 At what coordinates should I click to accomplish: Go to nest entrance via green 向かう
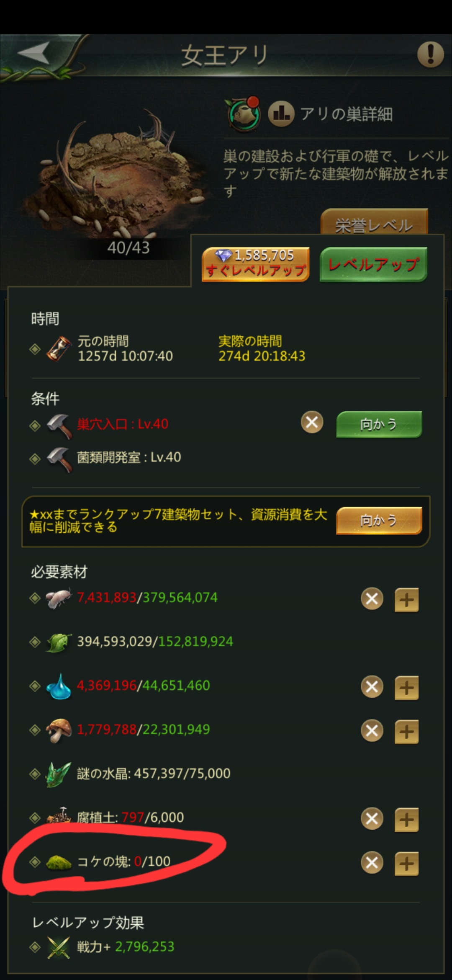379,424
